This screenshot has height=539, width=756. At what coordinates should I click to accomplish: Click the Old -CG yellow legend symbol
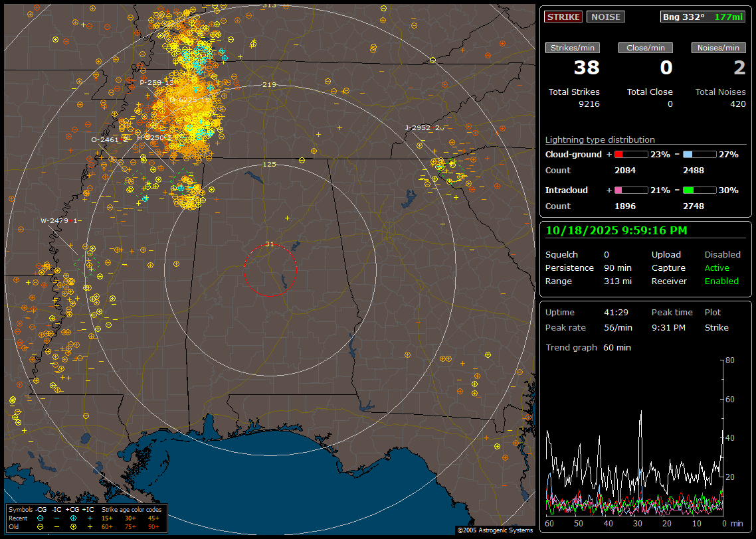coord(41,526)
